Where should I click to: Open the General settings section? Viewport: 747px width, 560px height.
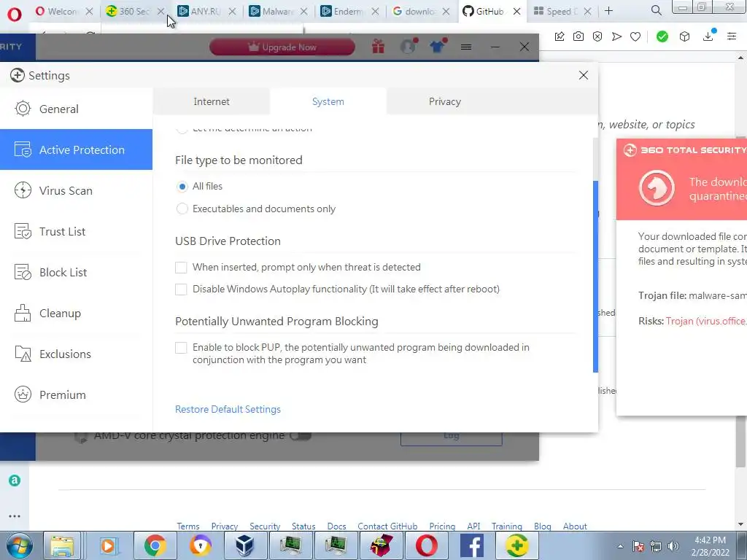coord(76,109)
